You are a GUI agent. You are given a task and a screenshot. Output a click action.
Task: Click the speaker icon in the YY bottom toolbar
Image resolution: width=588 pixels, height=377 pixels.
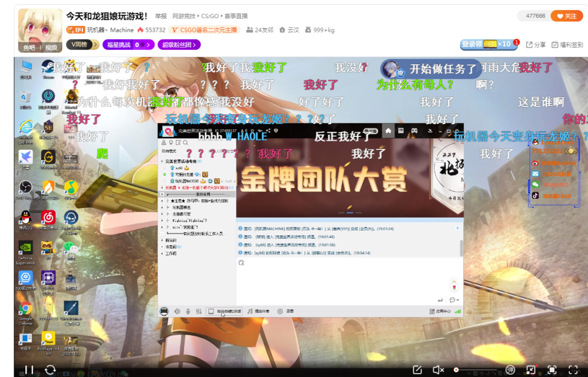177,311
